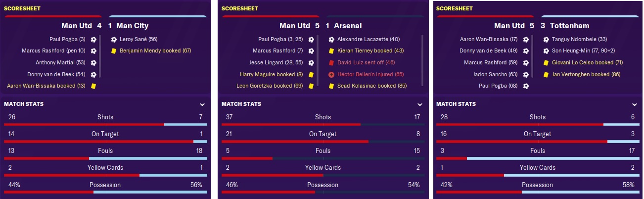Click Jan Vertonghen's yellow card icon
The height and width of the screenshot is (199, 644).
coord(547,74)
